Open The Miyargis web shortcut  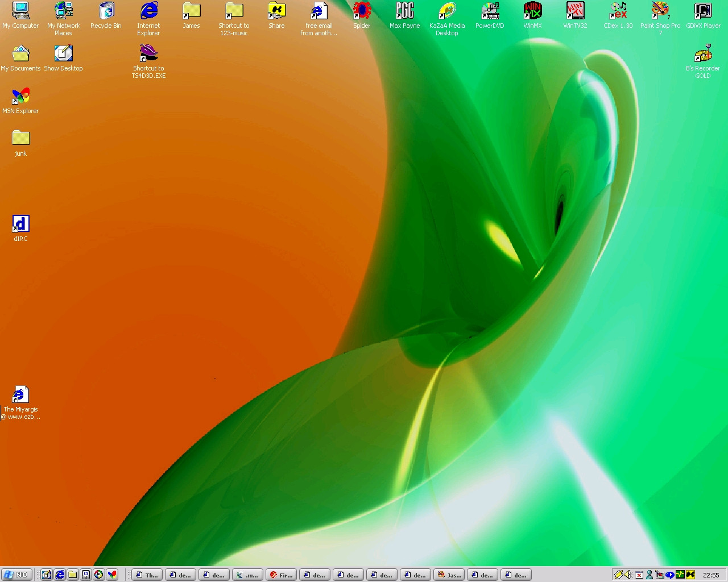tap(20, 402)
